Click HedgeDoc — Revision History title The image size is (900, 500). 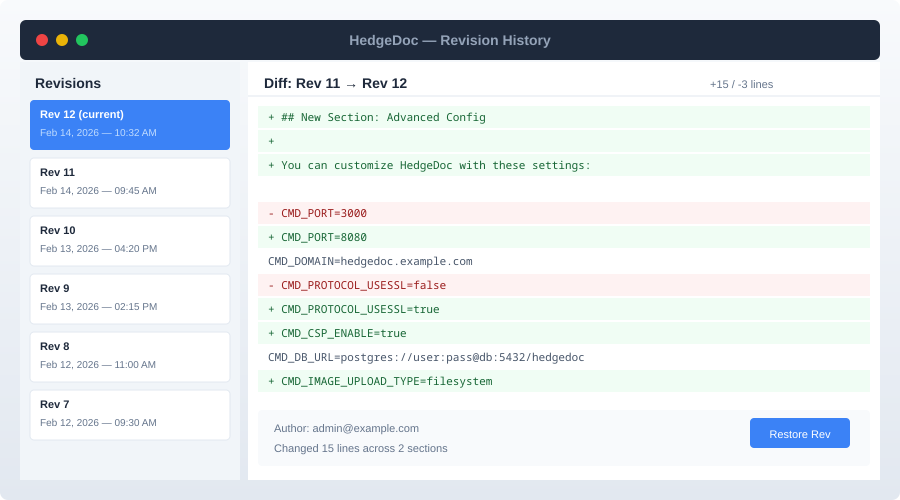pos(449,40)
